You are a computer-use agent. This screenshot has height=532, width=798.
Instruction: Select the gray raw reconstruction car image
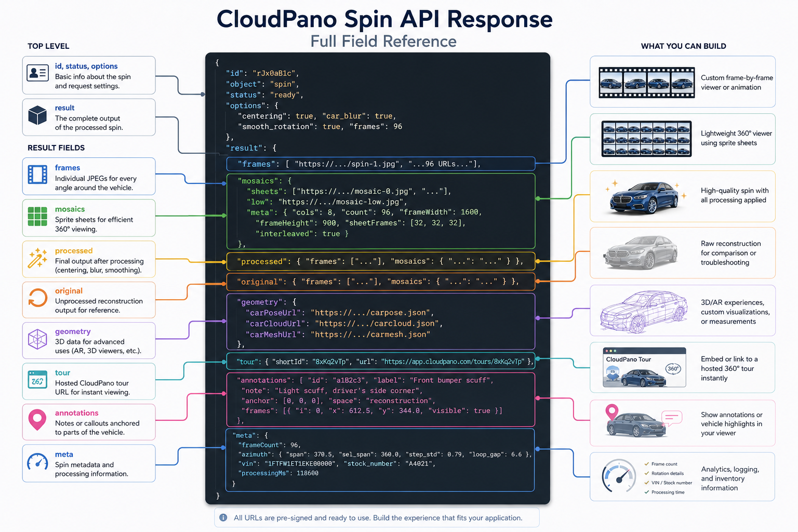click(641, 252)
